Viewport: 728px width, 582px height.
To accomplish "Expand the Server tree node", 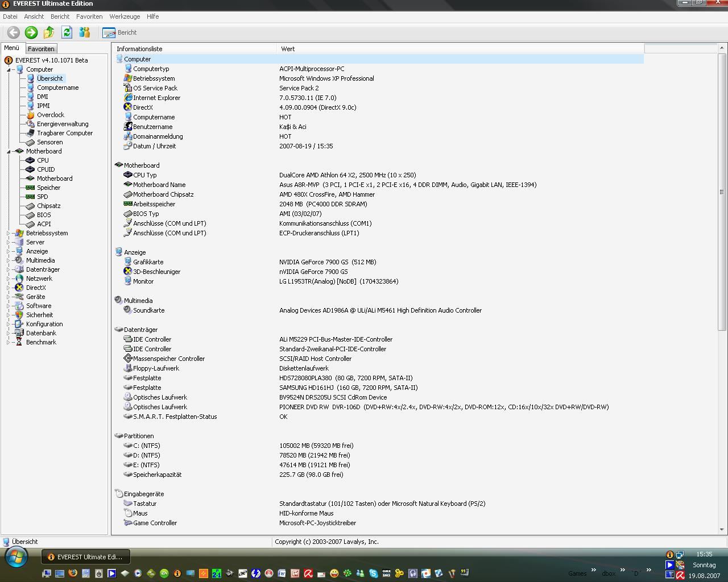I will [9, 242].
